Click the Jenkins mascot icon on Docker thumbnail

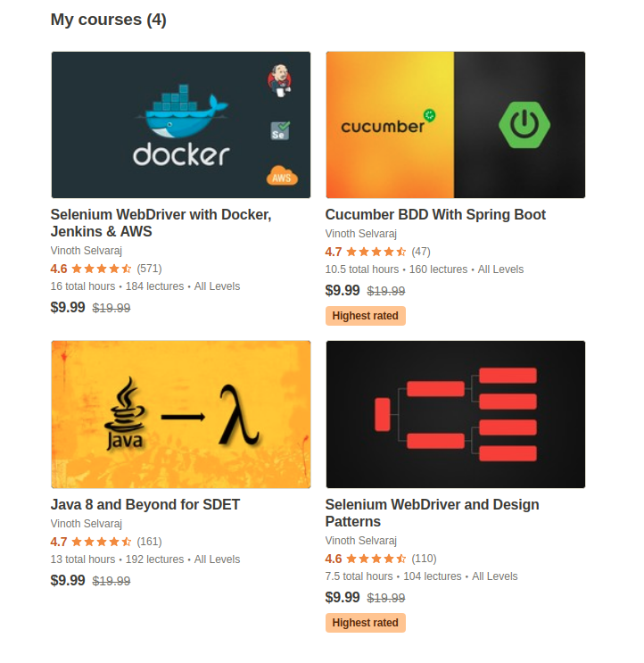tap(280, 82)
